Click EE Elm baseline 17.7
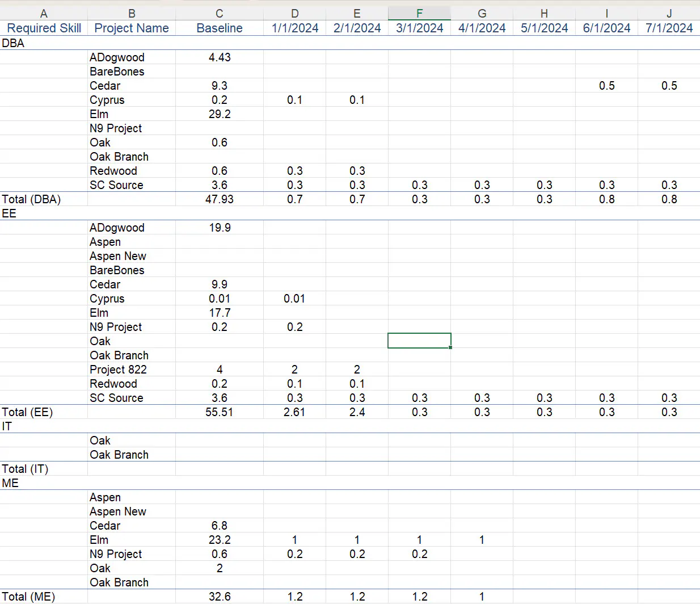Screen dimensions: 700x604 click(x=220, y=313)
